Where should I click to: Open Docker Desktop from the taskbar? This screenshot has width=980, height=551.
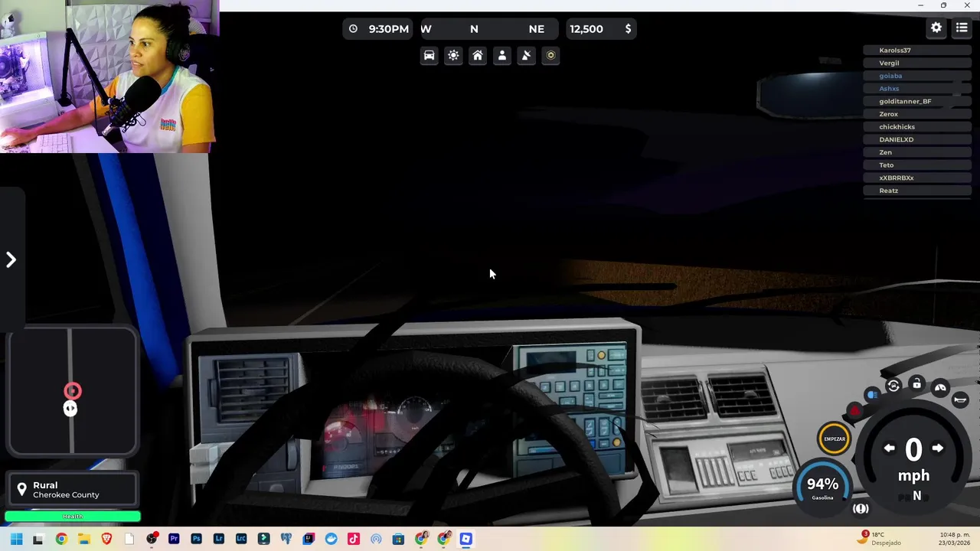click(331, 539)
